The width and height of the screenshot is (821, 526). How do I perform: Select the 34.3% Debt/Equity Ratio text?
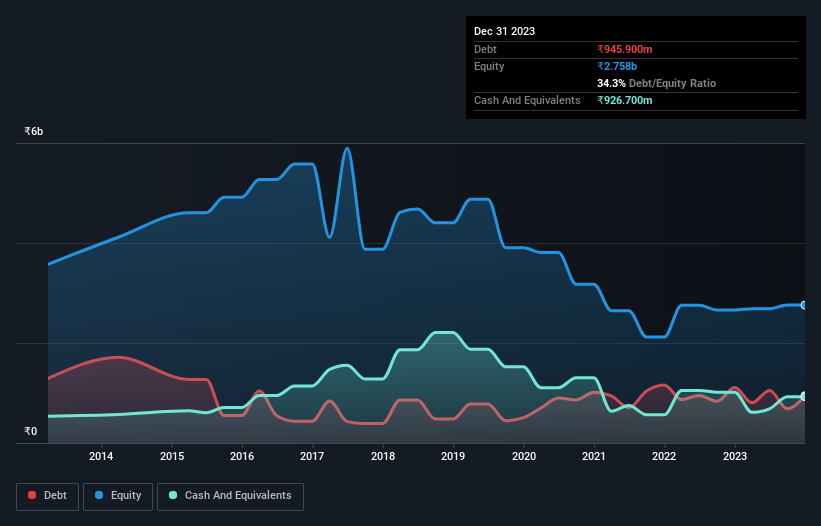656,83
